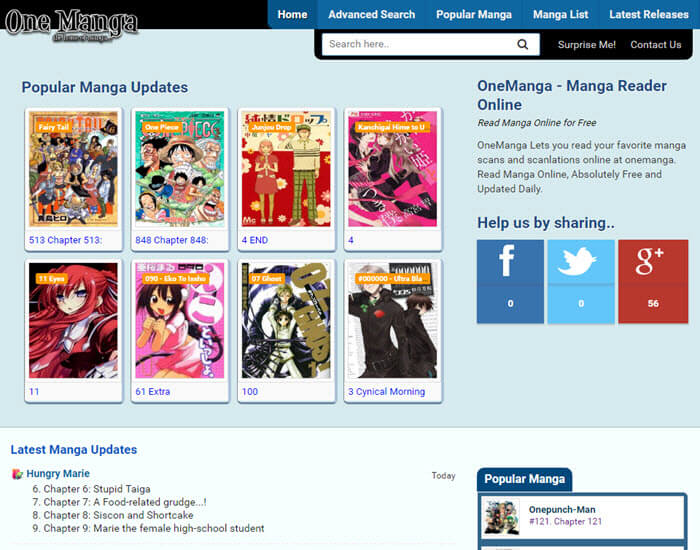Click Twitter share count 0
The image size is (700, 550).
581,304
